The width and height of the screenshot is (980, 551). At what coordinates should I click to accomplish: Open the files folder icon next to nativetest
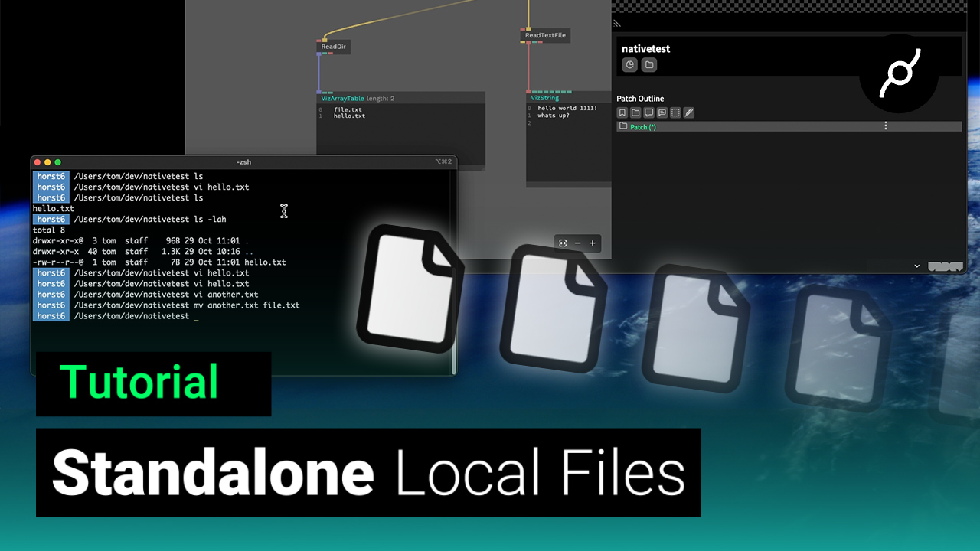(648, 65)
